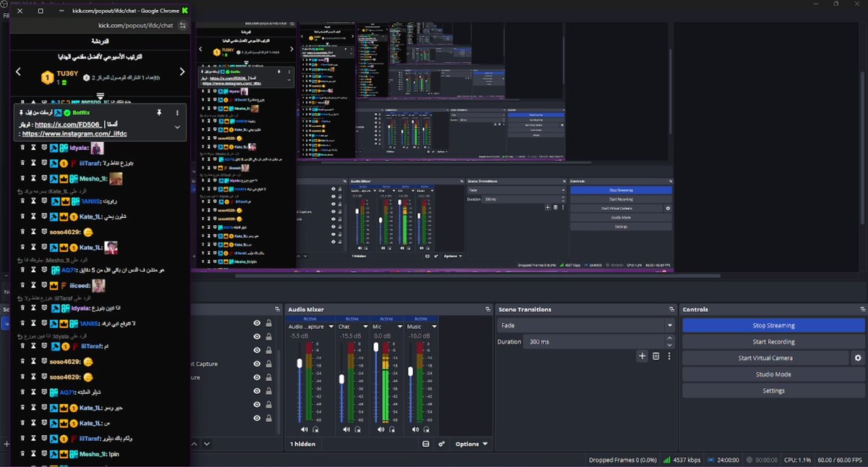The width and height of the screenshot is (868, 467).
Task: Open Chrome site settings icon in address bar
Action: point(183,25)
